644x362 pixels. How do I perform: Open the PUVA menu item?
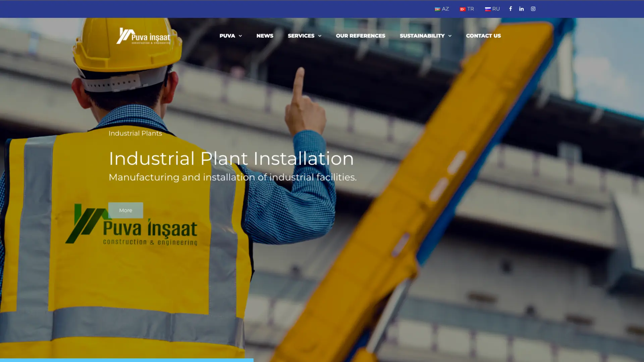[x=227, y=36]
